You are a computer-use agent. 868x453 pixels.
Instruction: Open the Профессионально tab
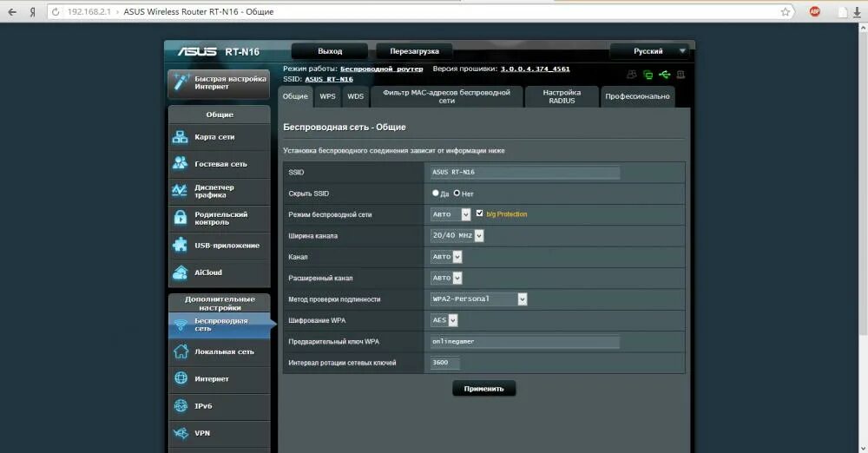(637, 96)
